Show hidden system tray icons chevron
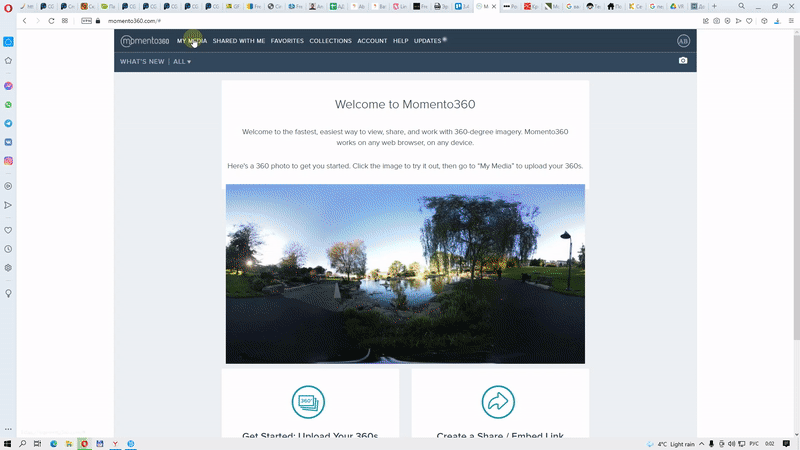This screenshot has width=800, height=450. pyautogui.click(x=702, y=444)
